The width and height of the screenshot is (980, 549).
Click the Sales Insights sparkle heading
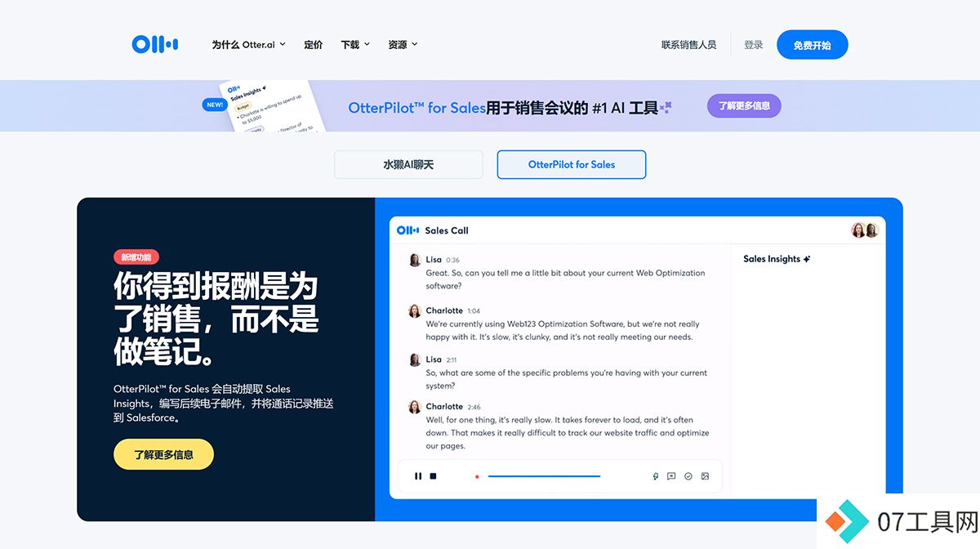click(x=777, y=259)
